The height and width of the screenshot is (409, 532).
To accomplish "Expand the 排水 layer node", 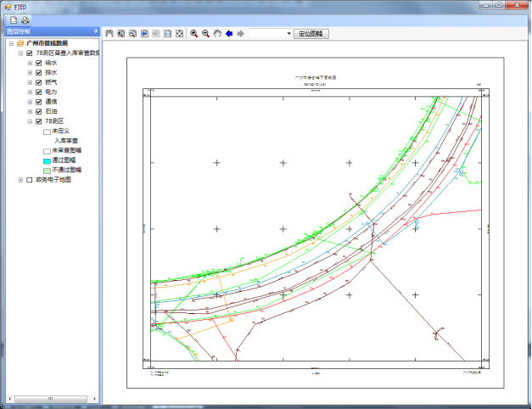I will click(x=30, y=73).
